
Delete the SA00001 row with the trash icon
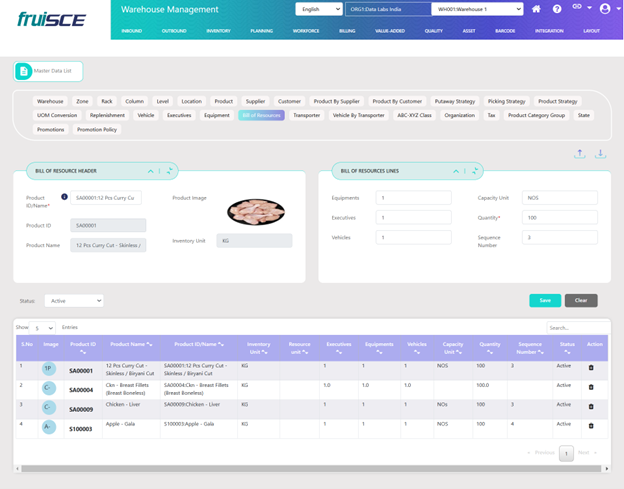(x=590, y=368)
